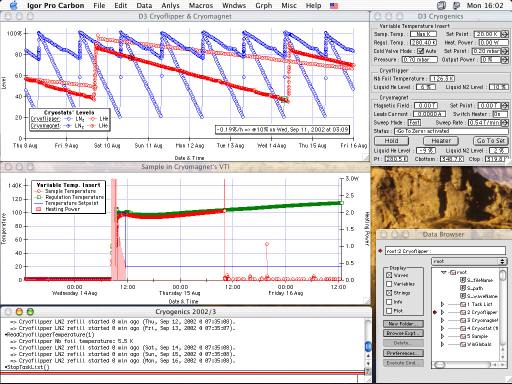Click the Data Browser horizontal scrollbar thumb
Screen dimensions: 512x384
tap(440, 365)
